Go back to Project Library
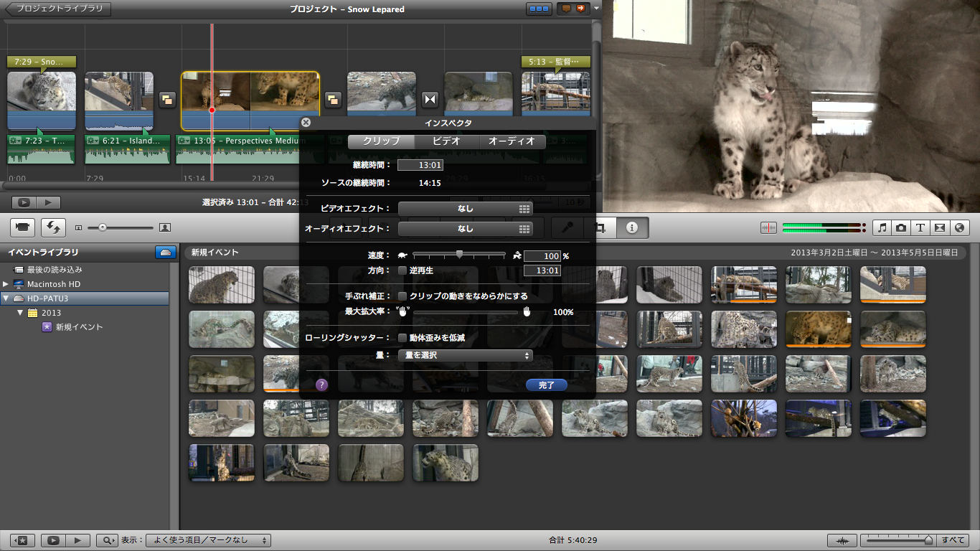The image size is (980, 551). [x=59, y=9]
